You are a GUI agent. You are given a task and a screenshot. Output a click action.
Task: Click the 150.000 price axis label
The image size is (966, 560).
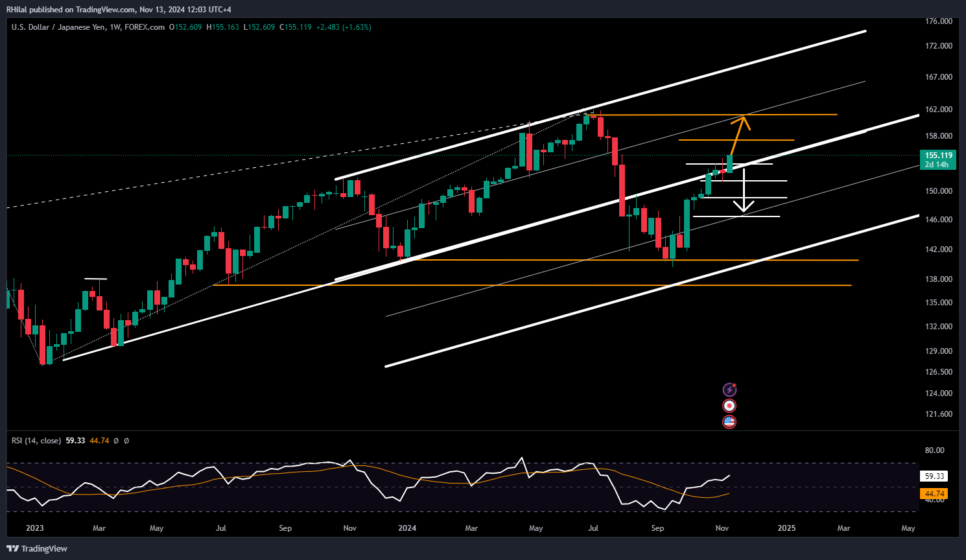tap(938, 191)
